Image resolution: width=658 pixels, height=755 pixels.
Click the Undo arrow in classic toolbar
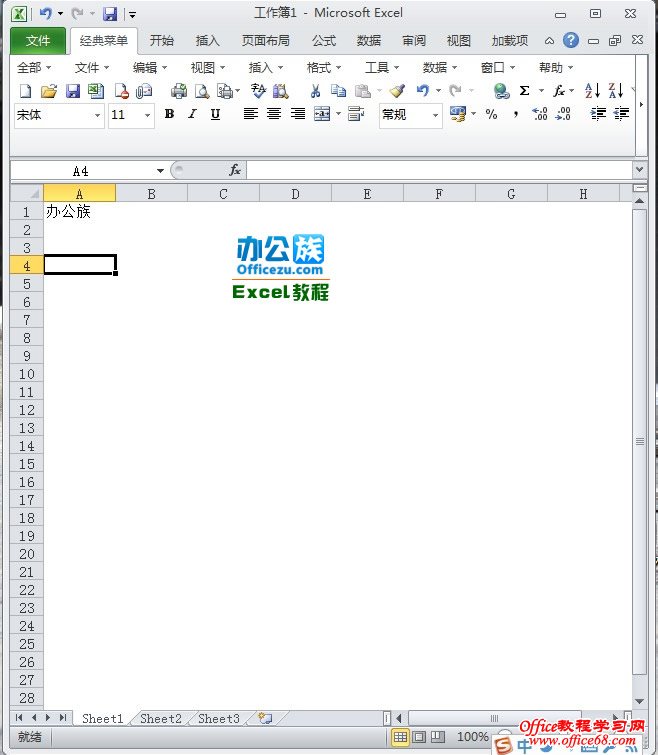[423, 91]
